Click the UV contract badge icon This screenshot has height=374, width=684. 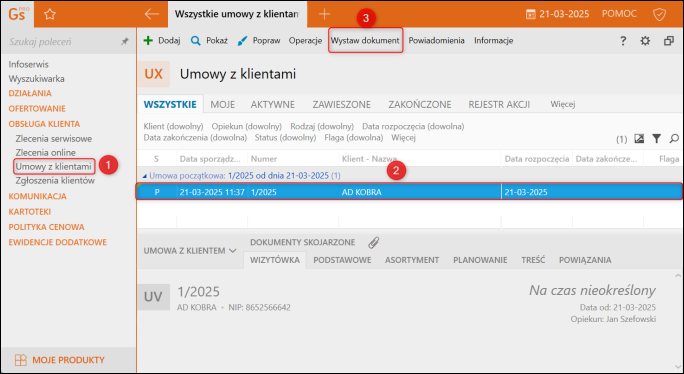click(x=154, y=297)
